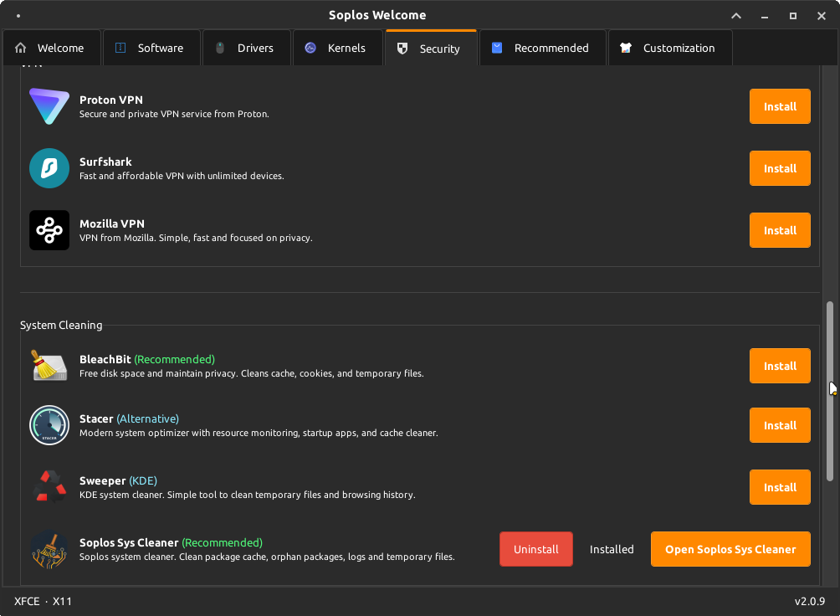Select the Recommended tab

pyautogui.click(x=543, y=48)
